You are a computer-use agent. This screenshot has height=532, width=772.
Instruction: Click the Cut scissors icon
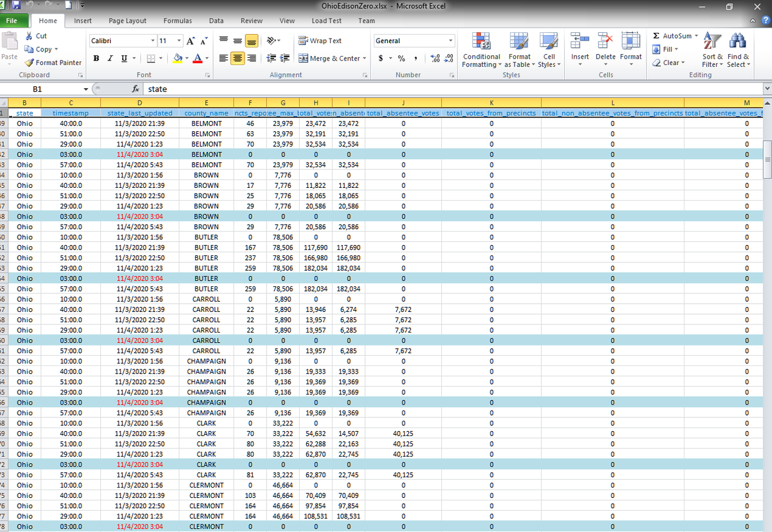point(29,37)
